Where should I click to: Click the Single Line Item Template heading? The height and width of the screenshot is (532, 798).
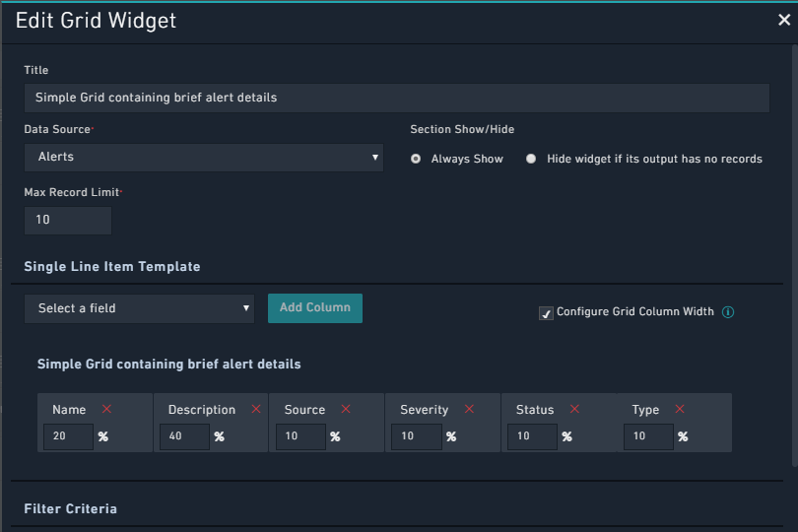(x=112, y=266)
